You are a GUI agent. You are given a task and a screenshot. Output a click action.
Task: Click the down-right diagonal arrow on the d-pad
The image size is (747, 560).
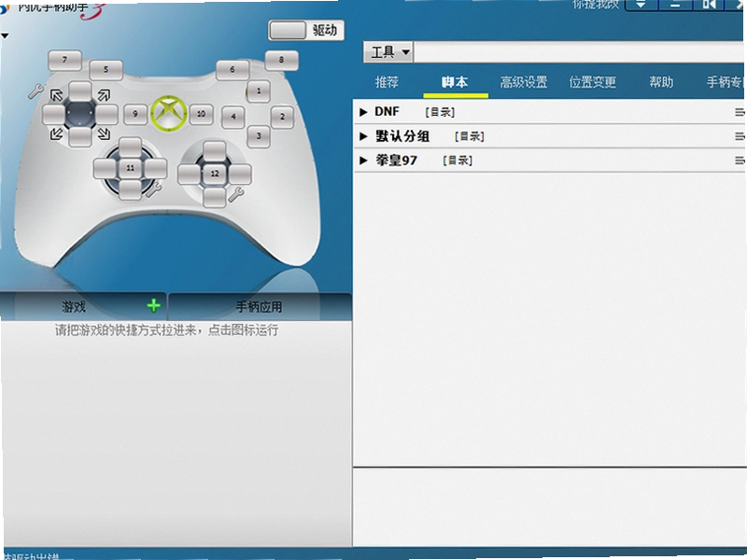(x=104, y=133)
